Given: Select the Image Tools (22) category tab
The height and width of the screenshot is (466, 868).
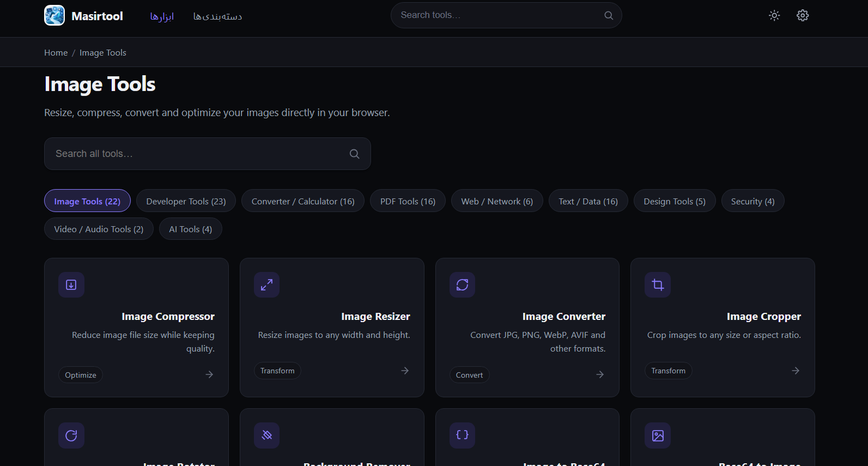Looking at the screenshot, I should (87, 201).
